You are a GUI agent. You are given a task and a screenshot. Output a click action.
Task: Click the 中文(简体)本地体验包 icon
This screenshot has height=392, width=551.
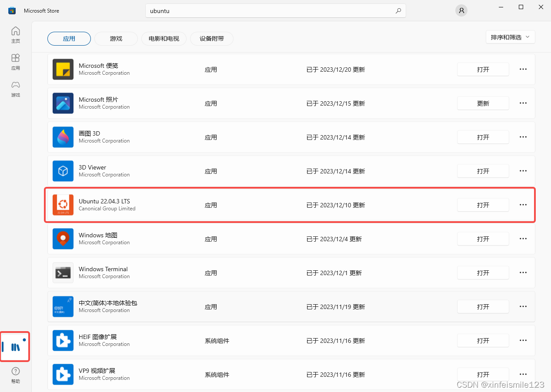(x=63, y=307)
